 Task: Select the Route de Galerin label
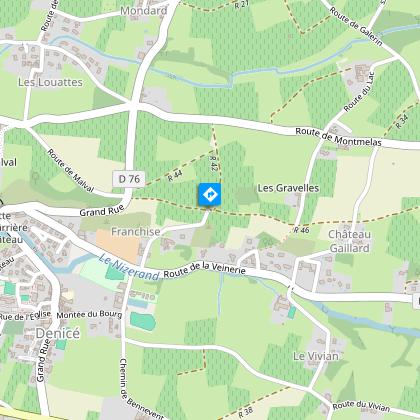coord(356,27)
